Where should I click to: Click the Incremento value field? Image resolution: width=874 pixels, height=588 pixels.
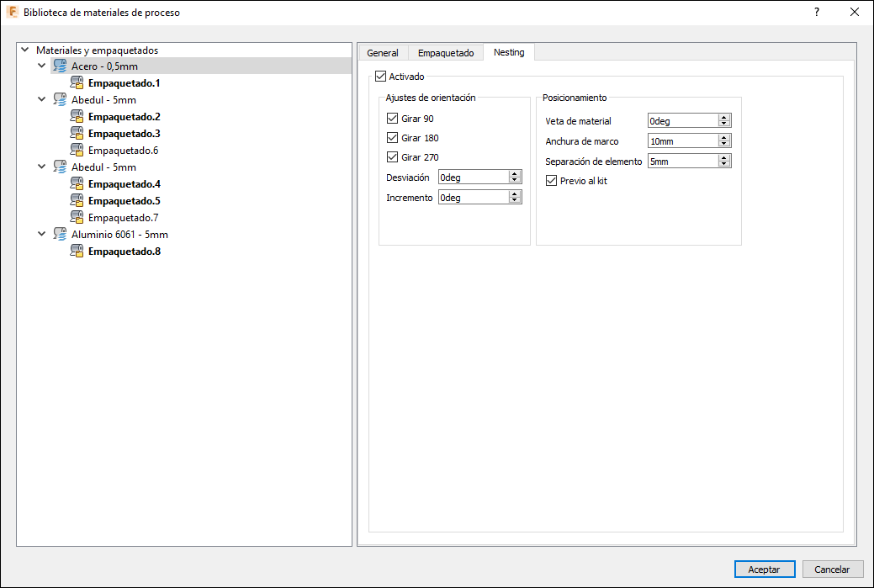coord(474,198)
